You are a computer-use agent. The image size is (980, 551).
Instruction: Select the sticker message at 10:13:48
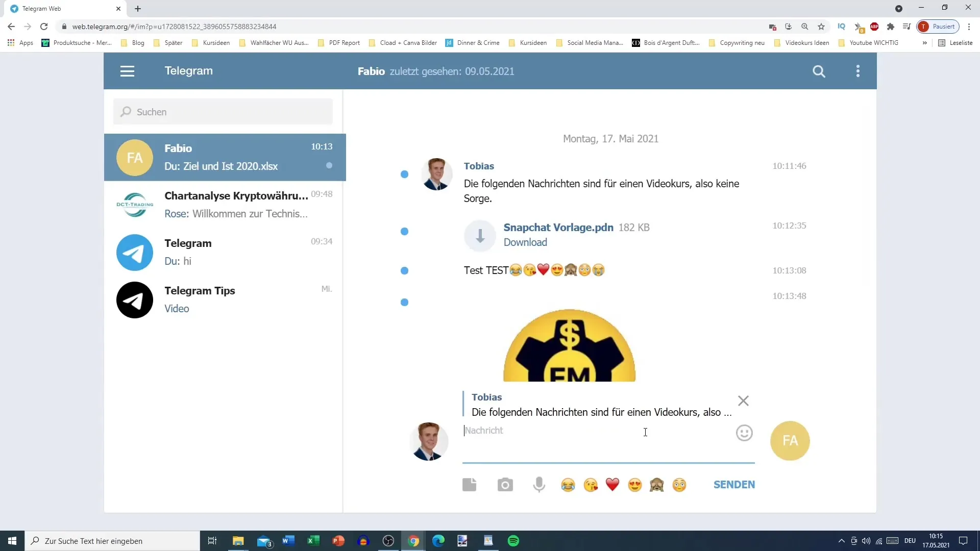click(404, 303)
